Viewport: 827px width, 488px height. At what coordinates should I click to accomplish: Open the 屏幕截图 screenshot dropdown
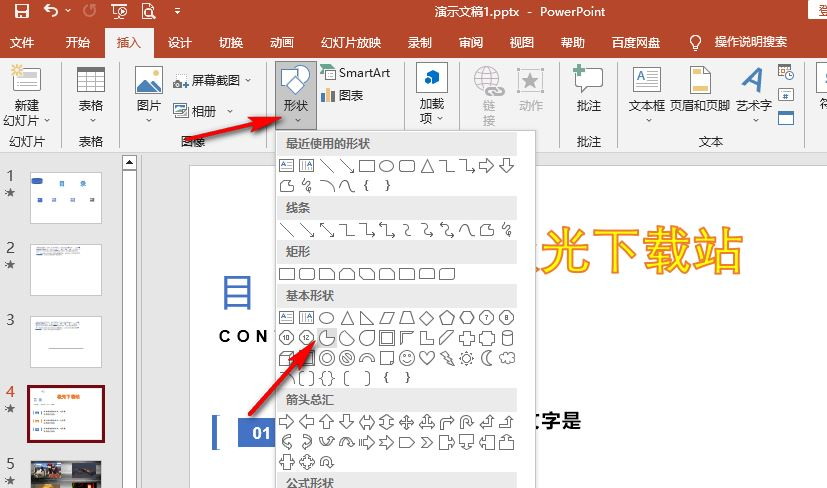coord(248,80)
